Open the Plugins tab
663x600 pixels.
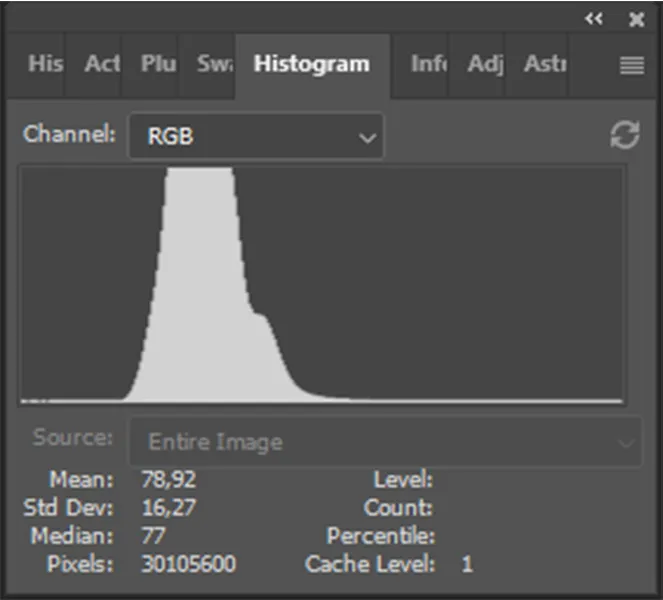158,65
